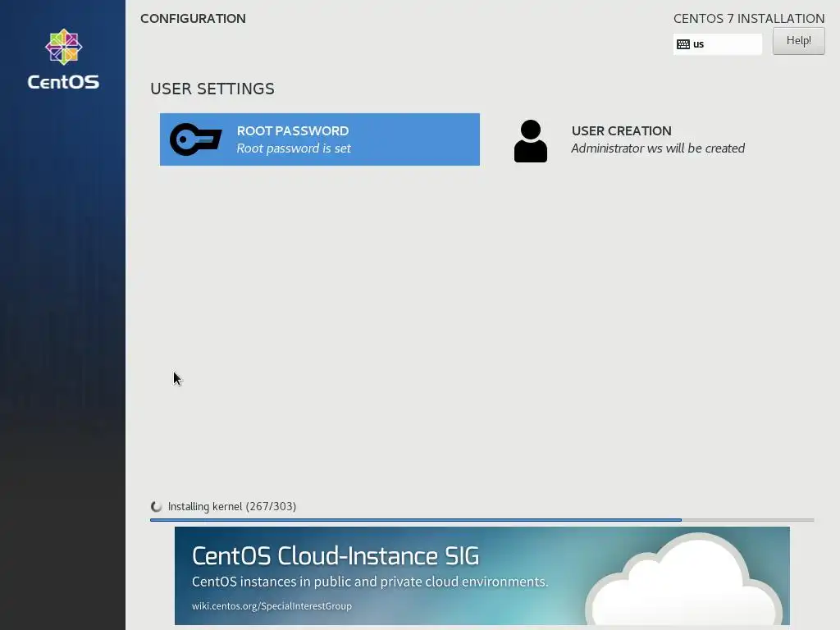Click the installation progress spinner icon
Image resolution: width=840 pixels, height=630 pixels.
point(156,506)
